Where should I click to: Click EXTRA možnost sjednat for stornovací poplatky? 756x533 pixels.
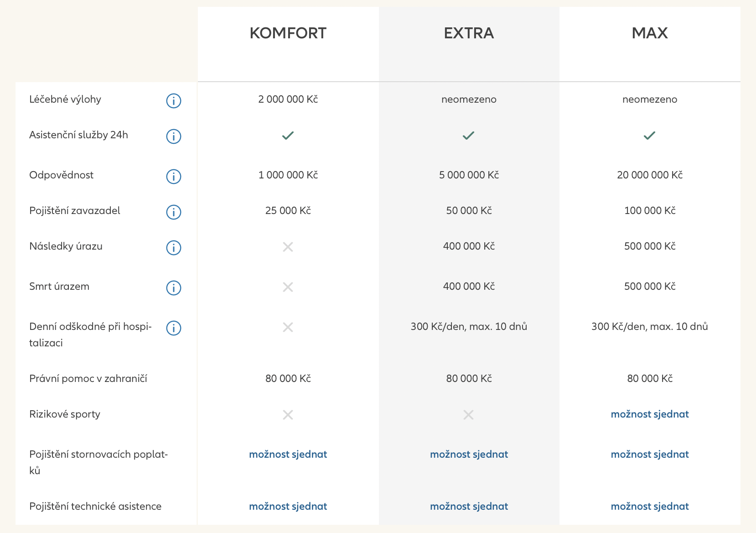[x=469, y=455]
